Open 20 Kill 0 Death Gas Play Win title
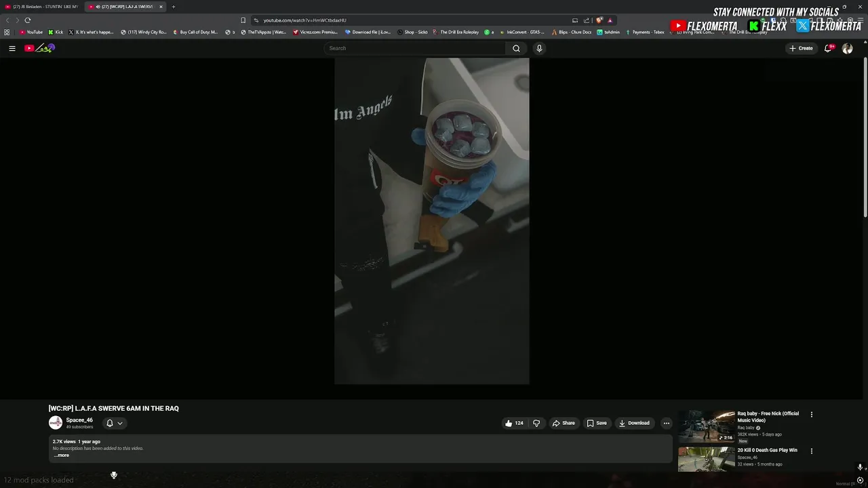Image resolution: width=868 pixels, height=488 pixels. [768, 450]
